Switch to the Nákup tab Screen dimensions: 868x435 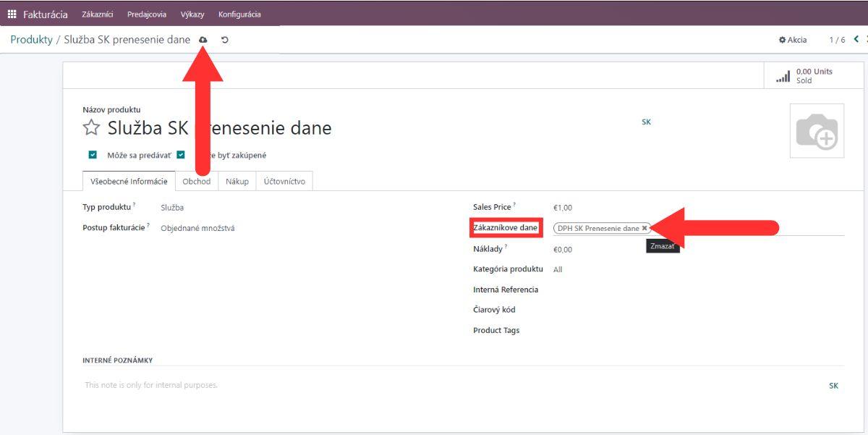(x=237, y=182)
